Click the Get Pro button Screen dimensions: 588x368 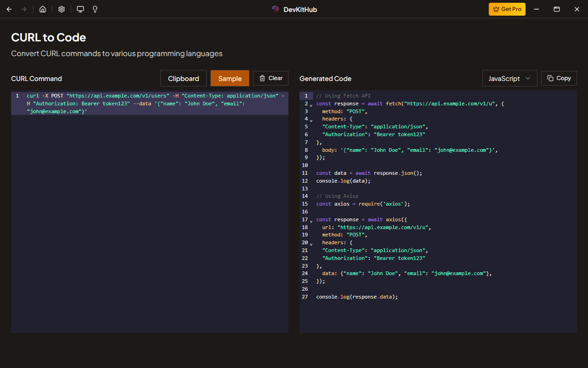(x=507, y=9)
